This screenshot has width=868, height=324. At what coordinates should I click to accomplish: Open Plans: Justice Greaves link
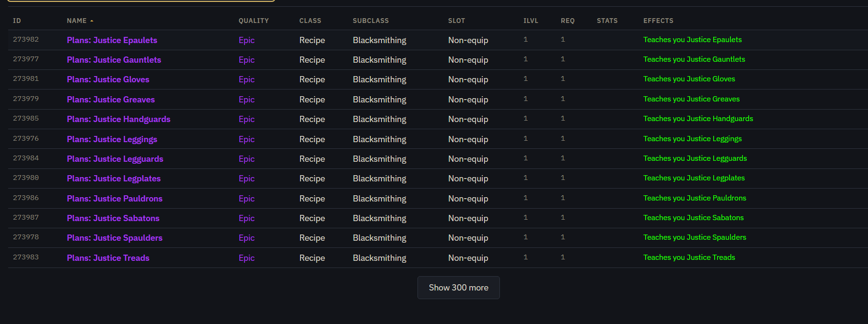[x=111, y=100]
